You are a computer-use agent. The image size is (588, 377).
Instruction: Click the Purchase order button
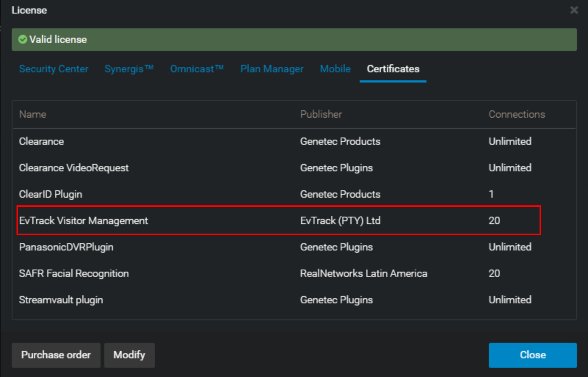click(x=56, y=355)
